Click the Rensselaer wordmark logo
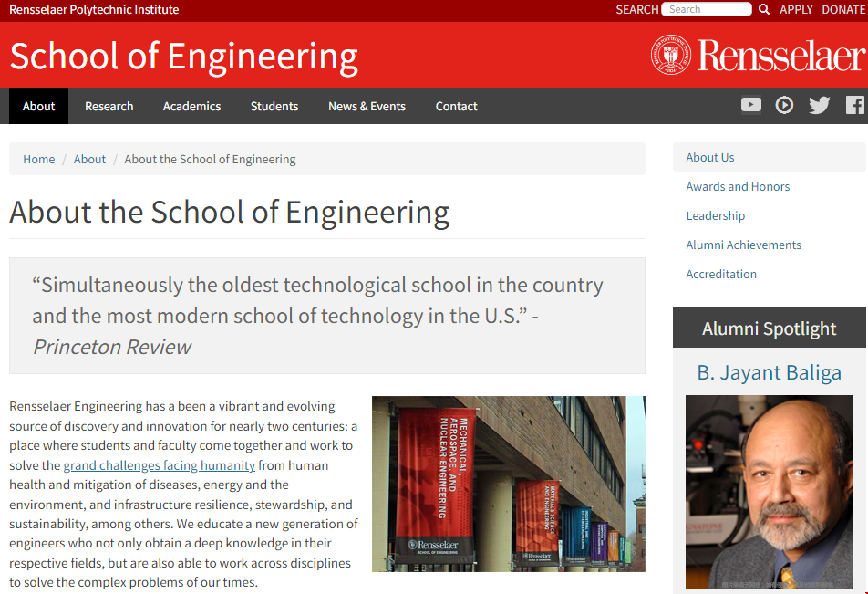This screenshot has width=868, height=594. [x=780, y=56]
